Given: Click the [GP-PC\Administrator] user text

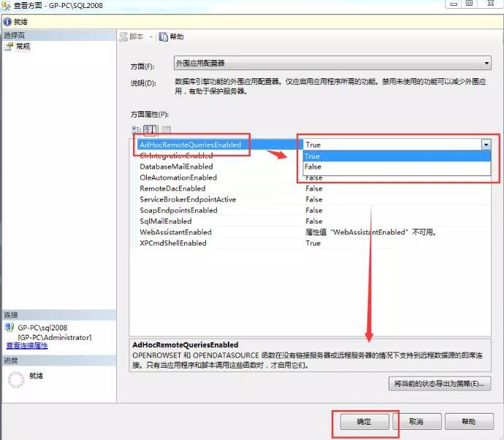Looking at the screenshot, I should [55, 338].
